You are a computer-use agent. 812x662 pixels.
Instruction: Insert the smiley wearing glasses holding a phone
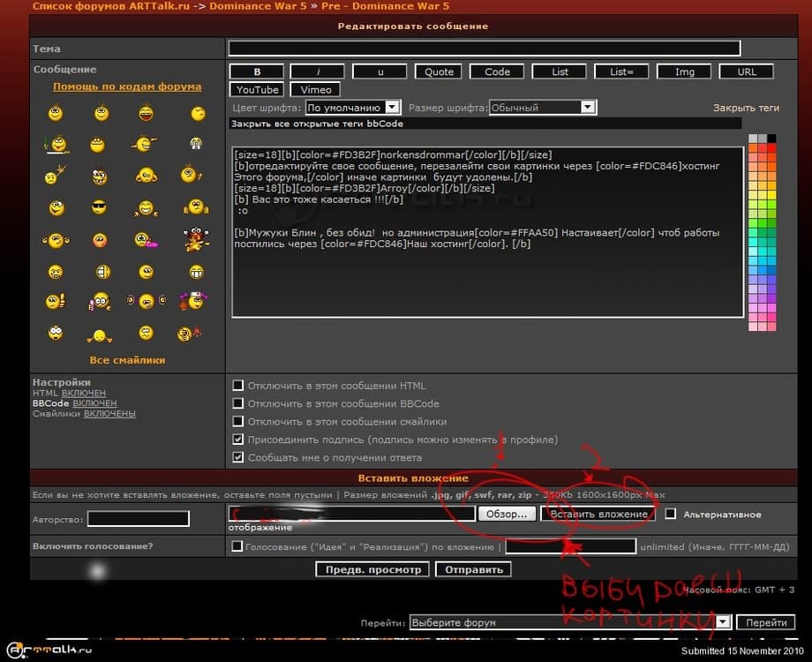(x=100, y=302)
